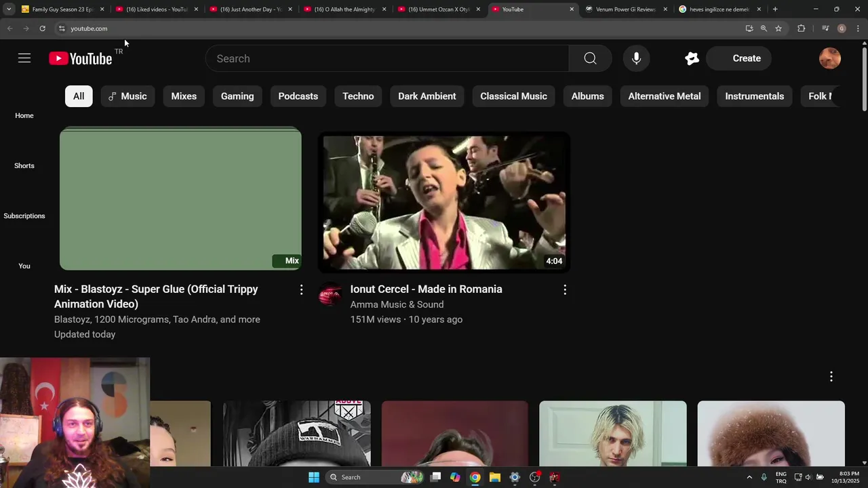Viewport: 868px width, 488px height.
Task: Switch to the Family Guy Season 23 tab
Action: point(62,9)
